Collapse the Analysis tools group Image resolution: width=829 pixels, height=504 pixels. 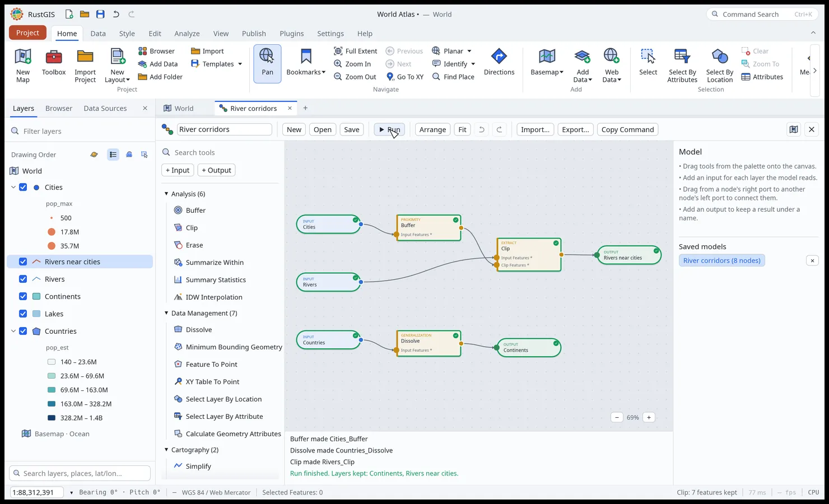pyautogui.click(x=166, y=194)
